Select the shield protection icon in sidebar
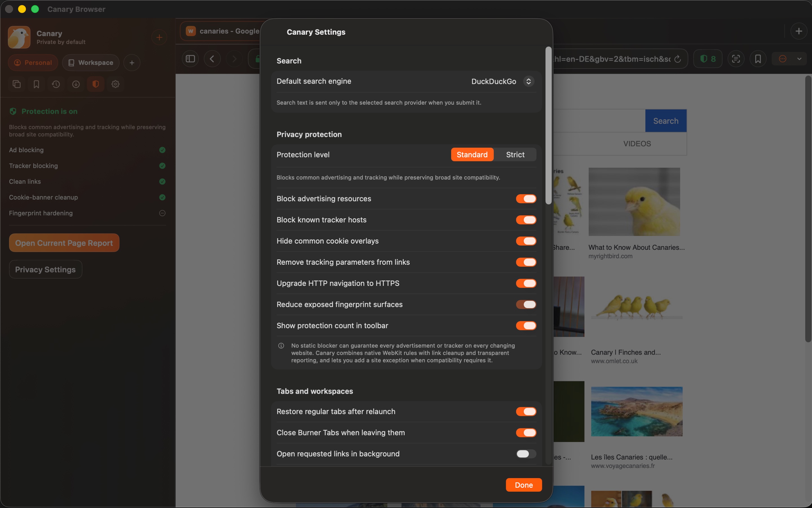This screenshot has height=508, width=812. pos(96,84)
